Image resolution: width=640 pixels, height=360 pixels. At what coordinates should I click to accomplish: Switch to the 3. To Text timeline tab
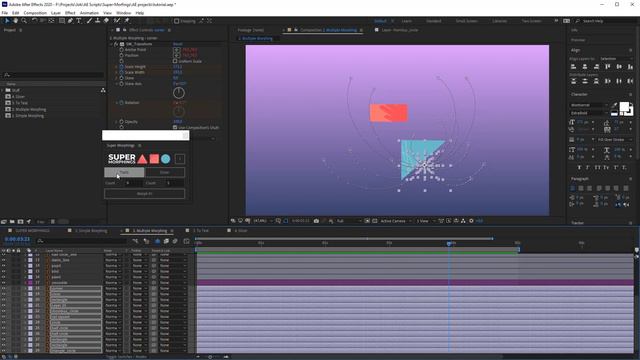[x=200, y=231]
